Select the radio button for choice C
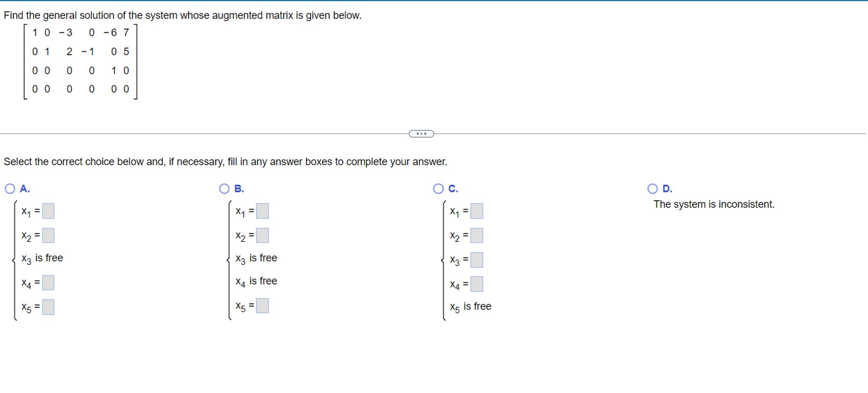Image resolution: width=868 pixels, height=393 pixels. [x=438, y=188]
